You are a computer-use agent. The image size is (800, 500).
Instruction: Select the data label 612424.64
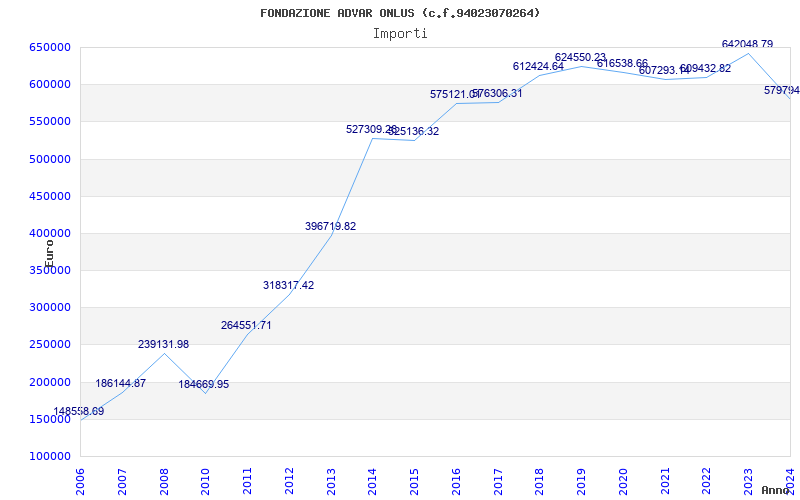click(538, 66)
